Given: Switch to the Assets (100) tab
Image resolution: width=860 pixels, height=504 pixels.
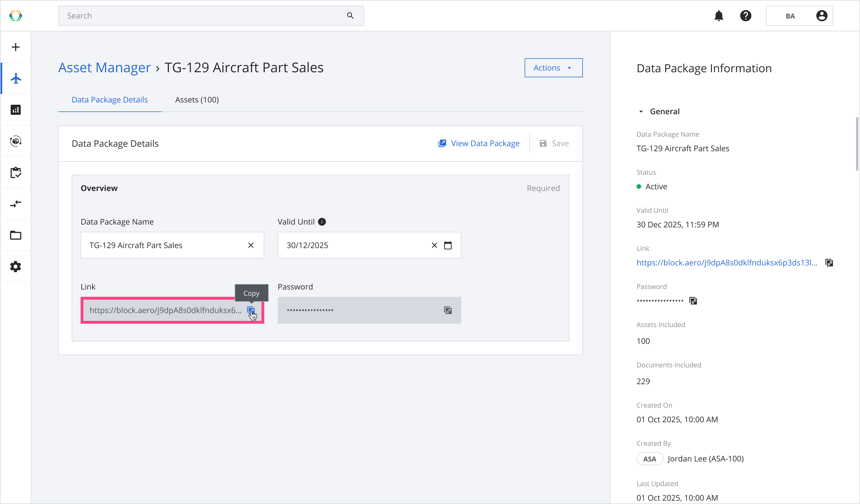Looking at the screenshot, I should click(x=197, y=100).
